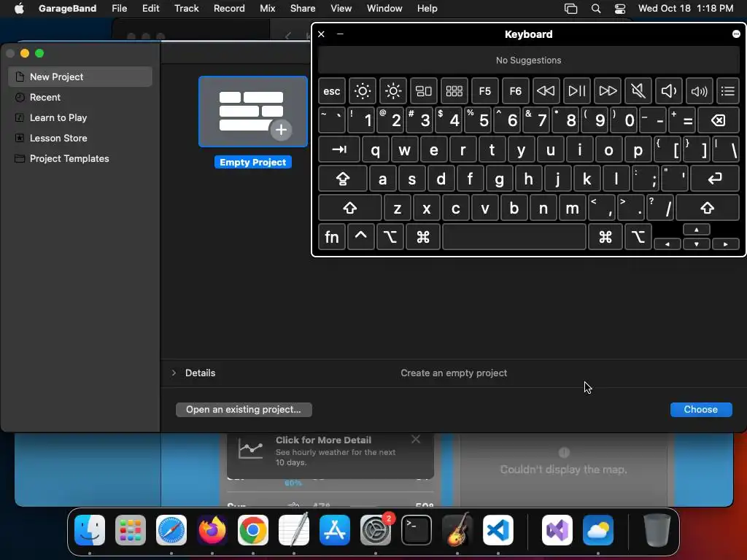Toggle the fn key on keyboard

(332, 237)
